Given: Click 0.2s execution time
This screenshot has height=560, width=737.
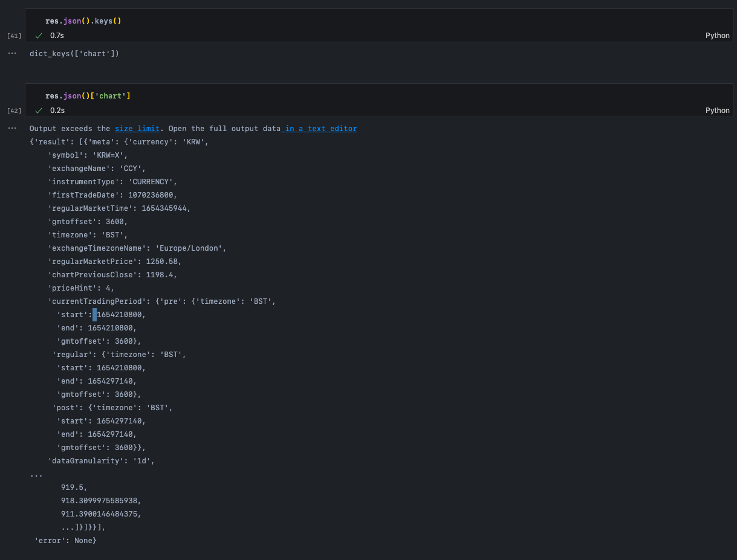Looking at the screenshot, I should 57,111.
